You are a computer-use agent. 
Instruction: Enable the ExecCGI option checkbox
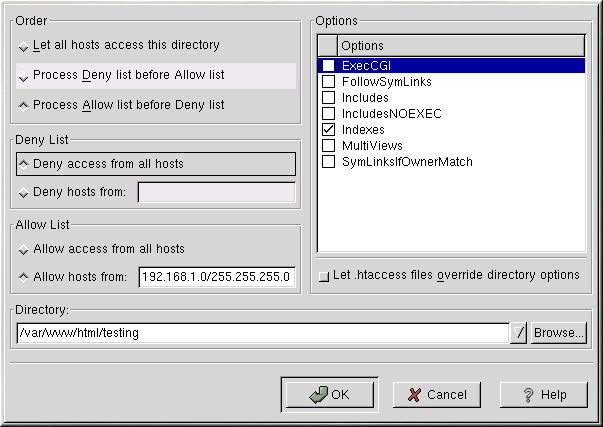pos(328,66)
